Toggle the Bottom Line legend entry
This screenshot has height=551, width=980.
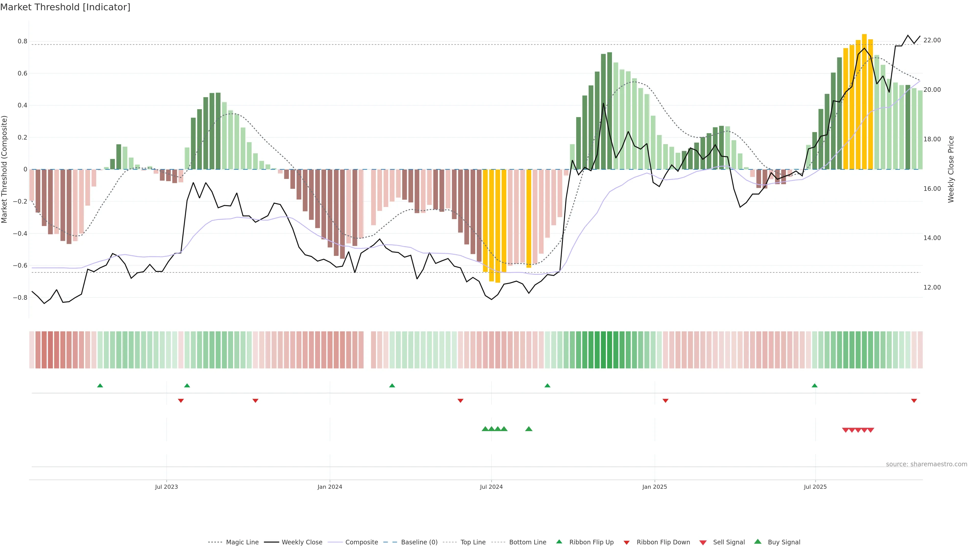pyautogui.click(x=527, y=542)
